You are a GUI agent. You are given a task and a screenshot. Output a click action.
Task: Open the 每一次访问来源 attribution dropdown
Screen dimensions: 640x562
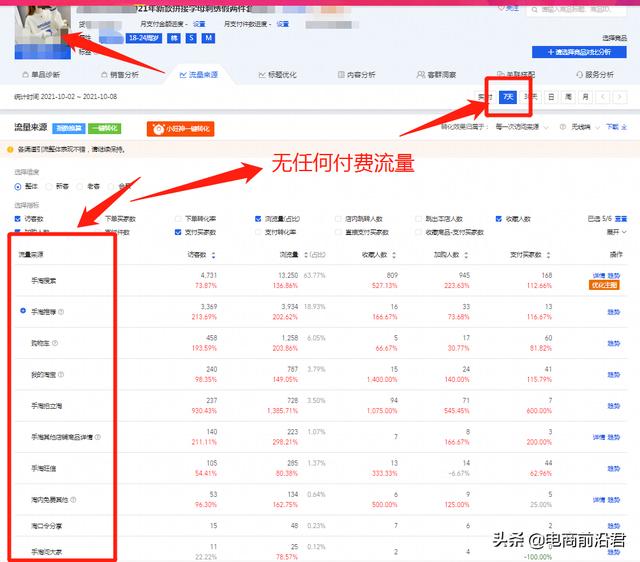tap(522, 127)
